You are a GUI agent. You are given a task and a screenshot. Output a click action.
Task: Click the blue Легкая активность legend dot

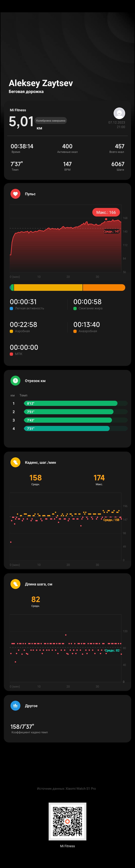[11, 308]
